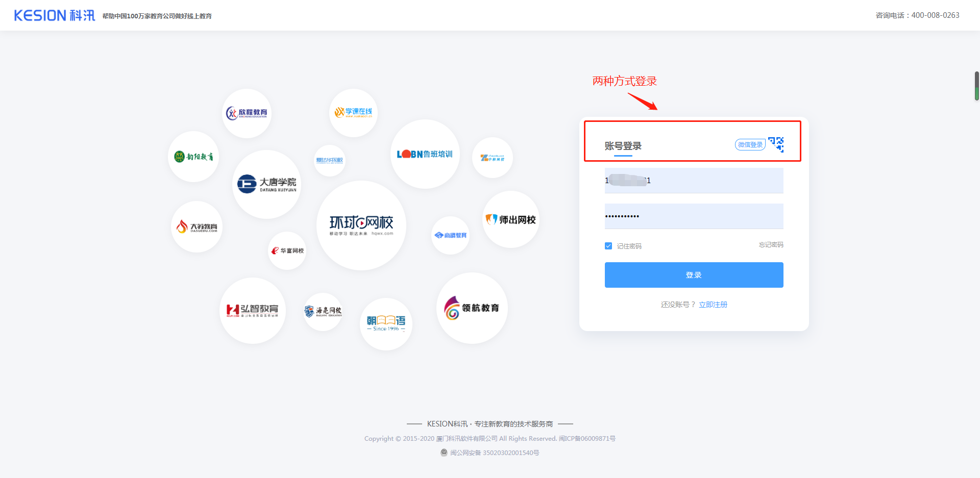The height and width of the screenshot is (478, 980).
Task: Click the QR code WeChat login icon
Action: 776,144
